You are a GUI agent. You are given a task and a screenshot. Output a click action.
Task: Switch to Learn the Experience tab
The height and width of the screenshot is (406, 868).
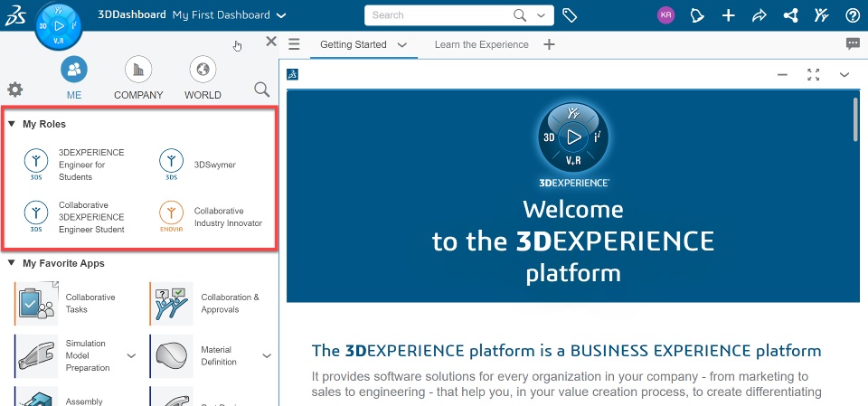[x=482, y=44]
